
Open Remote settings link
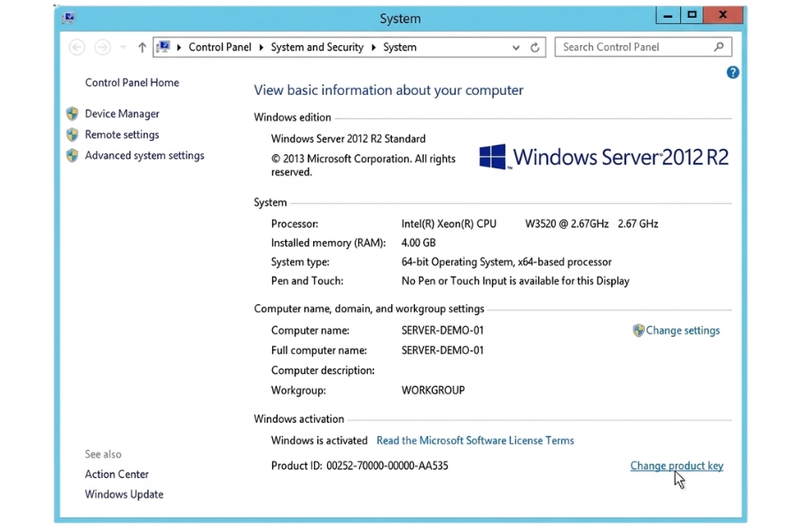pos(121,135)
